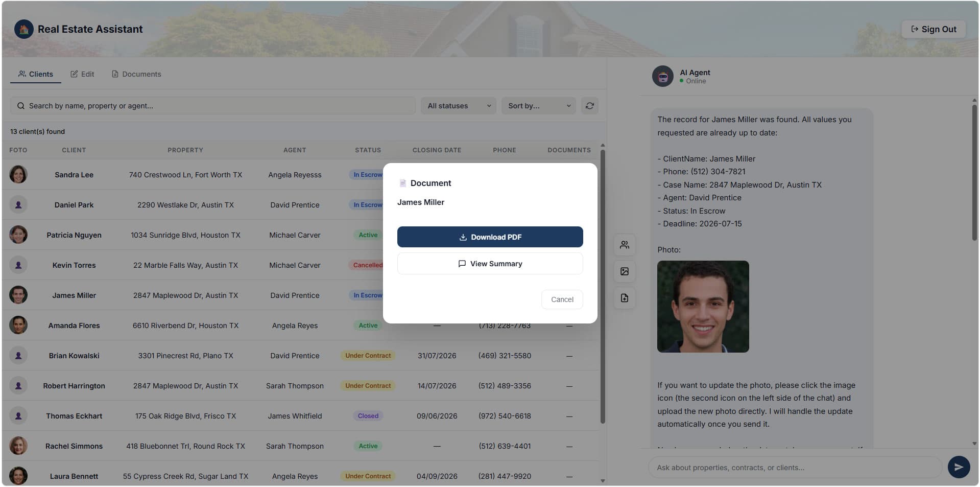Switch to the Clients tab
Image resolution: width=980 pixels, height=487 pixels.
(x=36, y=74)
